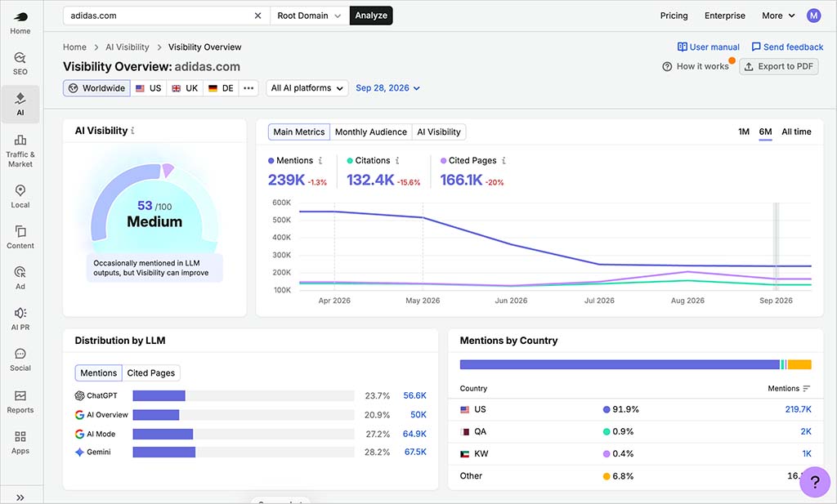Select the All time range
The width and height of the screenshot is (837, 504).
796,132
